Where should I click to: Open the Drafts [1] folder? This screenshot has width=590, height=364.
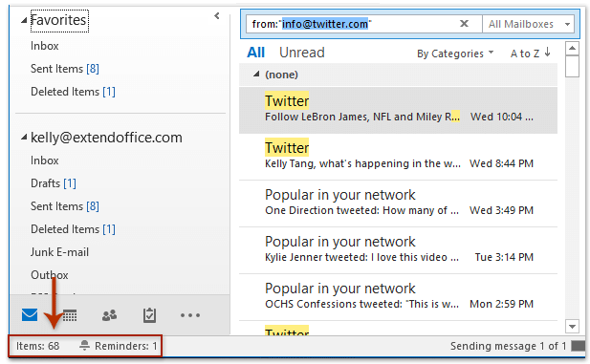tap(54, 183)
